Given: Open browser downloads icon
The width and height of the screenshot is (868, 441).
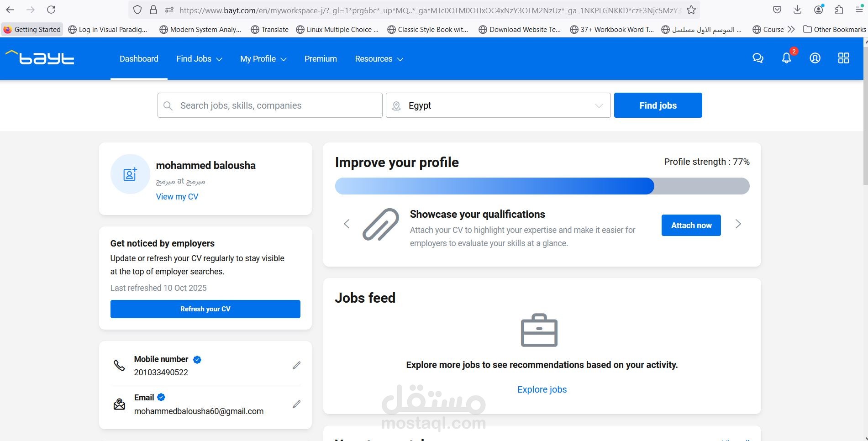Looking at the screenshot, I should [x=798, y=10].
